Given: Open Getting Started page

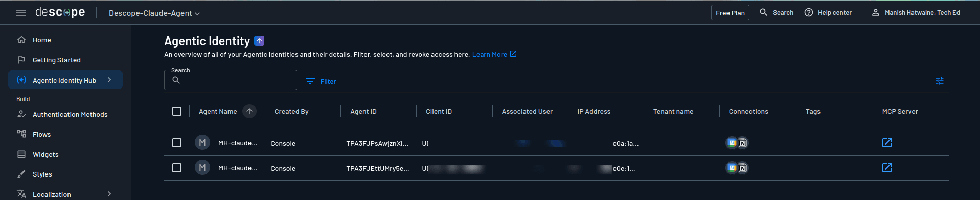Looking at the screenshot, I should (x=65, y=60).
